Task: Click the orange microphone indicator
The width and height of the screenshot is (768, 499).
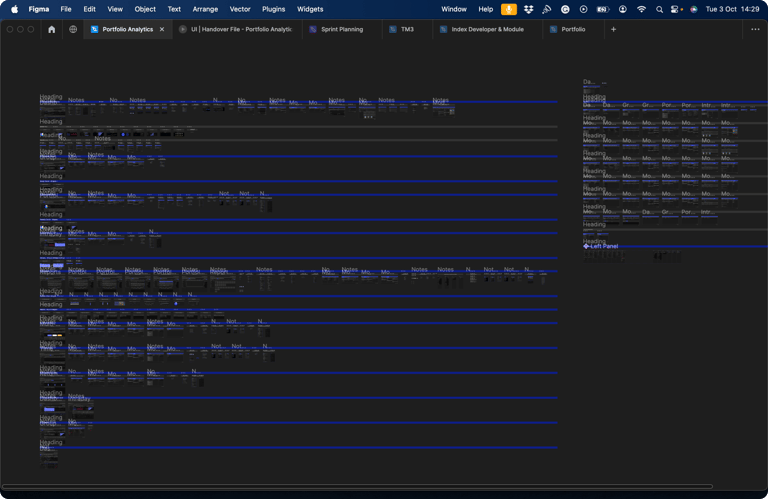Action: [x=509, y=9]
